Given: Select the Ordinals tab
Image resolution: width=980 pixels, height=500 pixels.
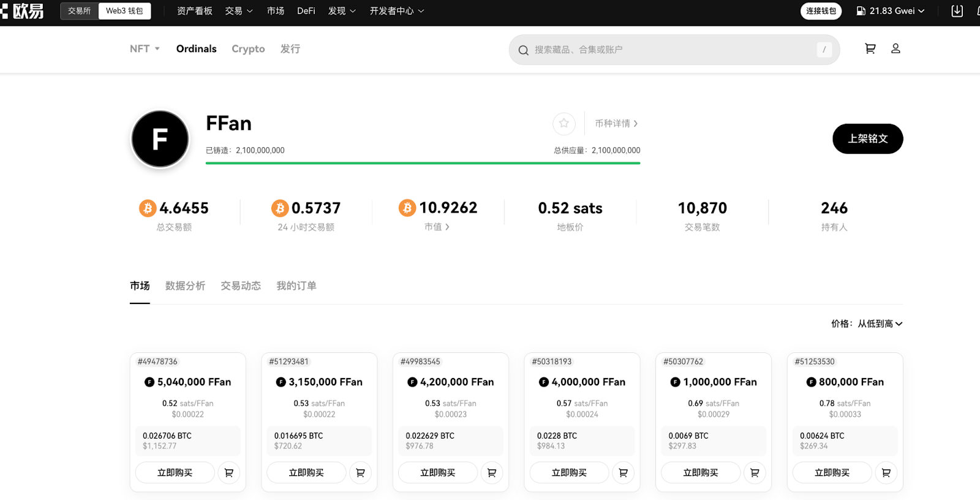Looking at the screenshot, I should click(x=197, y=48).
